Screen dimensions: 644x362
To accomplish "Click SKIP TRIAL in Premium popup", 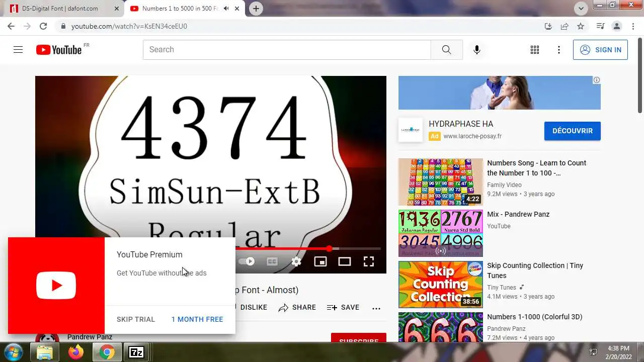I will 136,319.
